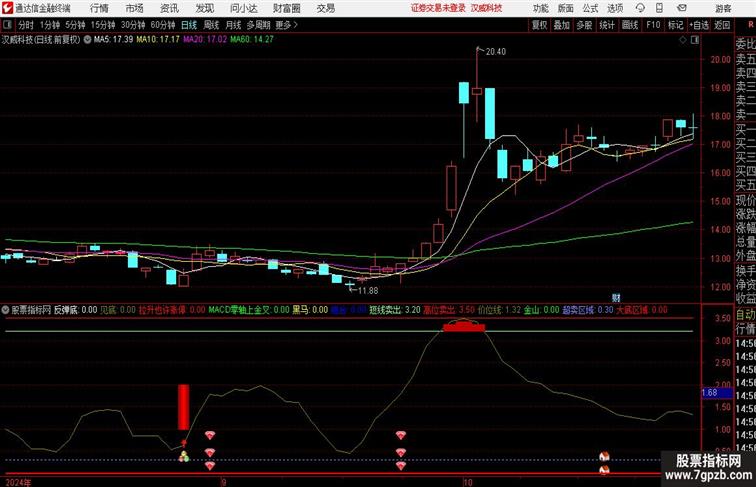Viewport: 756px width, 487px height.
Task: Click the 20.40 high price label
Action: [496, 52]
